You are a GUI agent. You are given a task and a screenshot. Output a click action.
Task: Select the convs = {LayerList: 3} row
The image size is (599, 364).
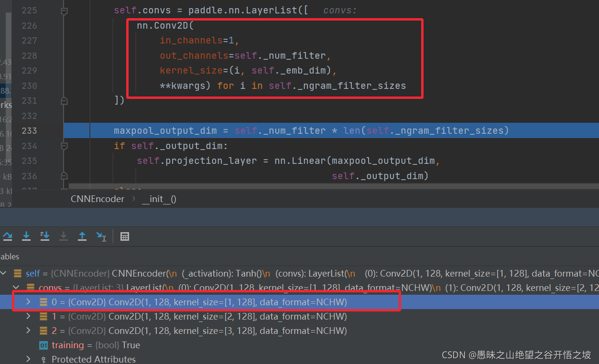coord(299,288)
